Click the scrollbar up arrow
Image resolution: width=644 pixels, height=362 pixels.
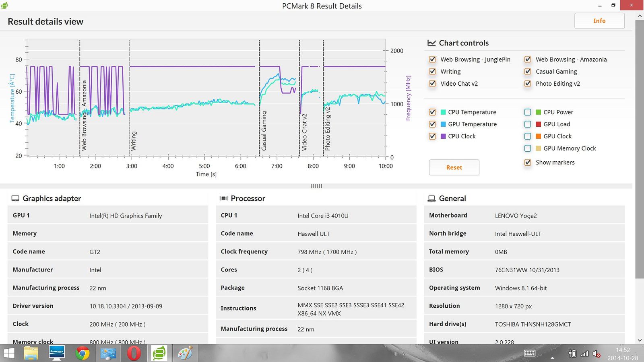640,16
